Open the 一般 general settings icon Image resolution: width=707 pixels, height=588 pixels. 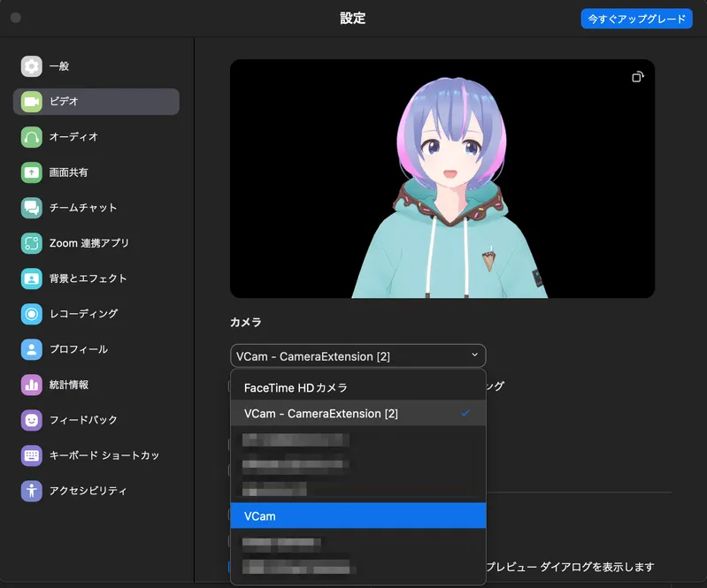pos(32,66)
